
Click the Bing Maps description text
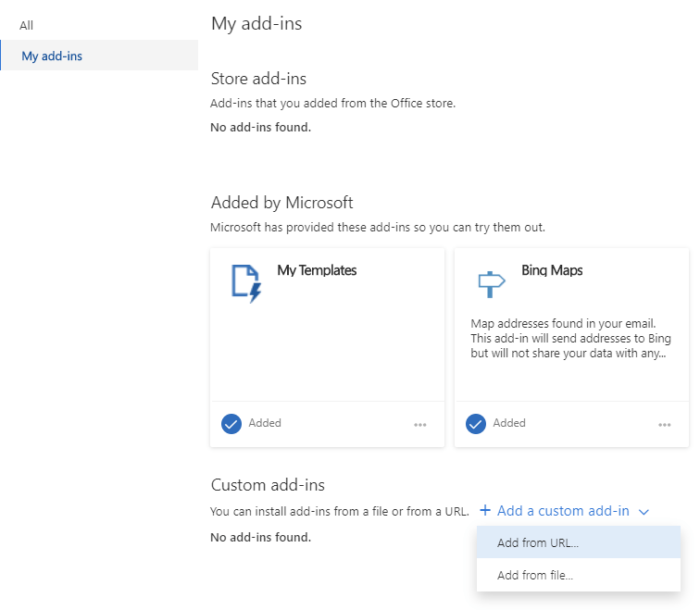570,338
